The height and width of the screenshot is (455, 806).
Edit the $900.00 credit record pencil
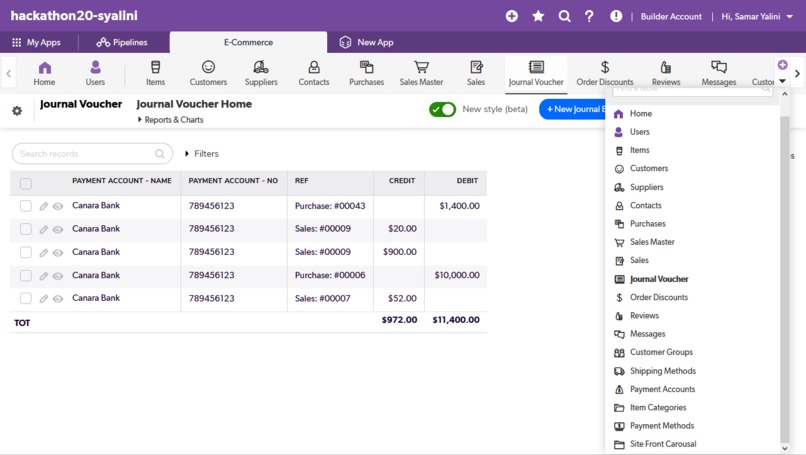tap(44, 252)
